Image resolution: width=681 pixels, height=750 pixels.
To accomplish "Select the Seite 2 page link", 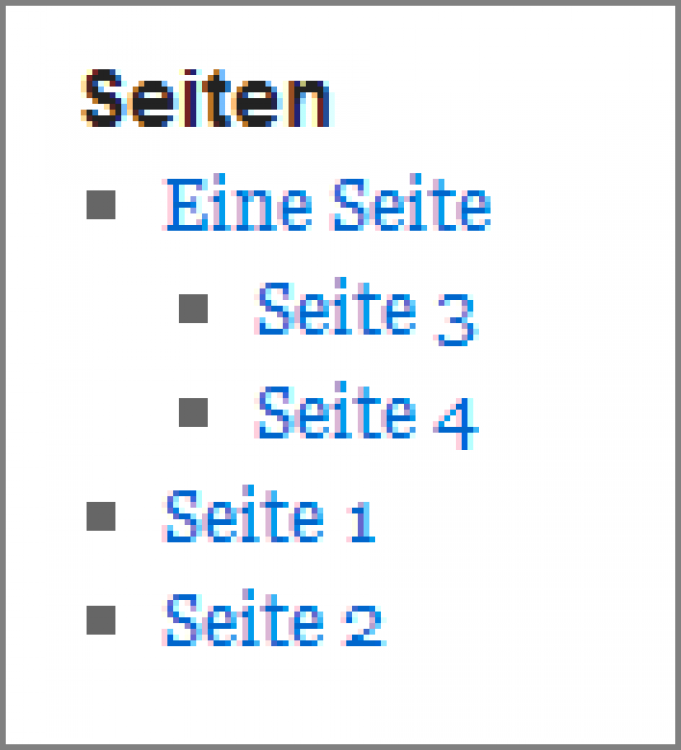I will tap(274, 621).
